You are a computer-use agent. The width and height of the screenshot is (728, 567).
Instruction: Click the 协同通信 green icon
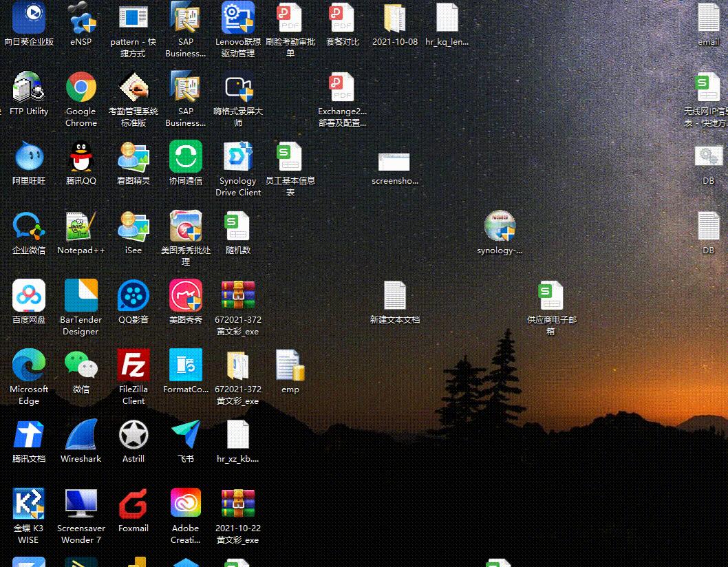(186, 156)
